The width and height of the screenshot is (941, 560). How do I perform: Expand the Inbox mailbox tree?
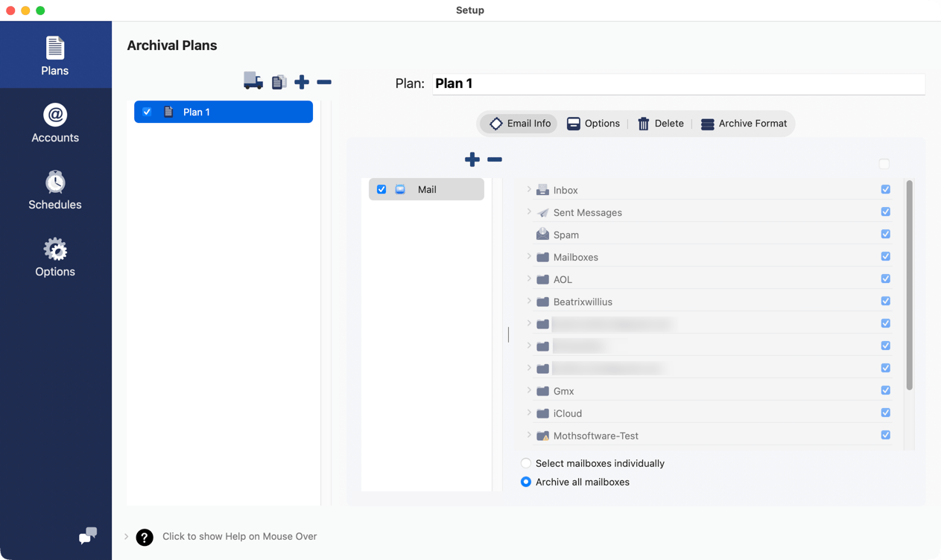(529, 190)
